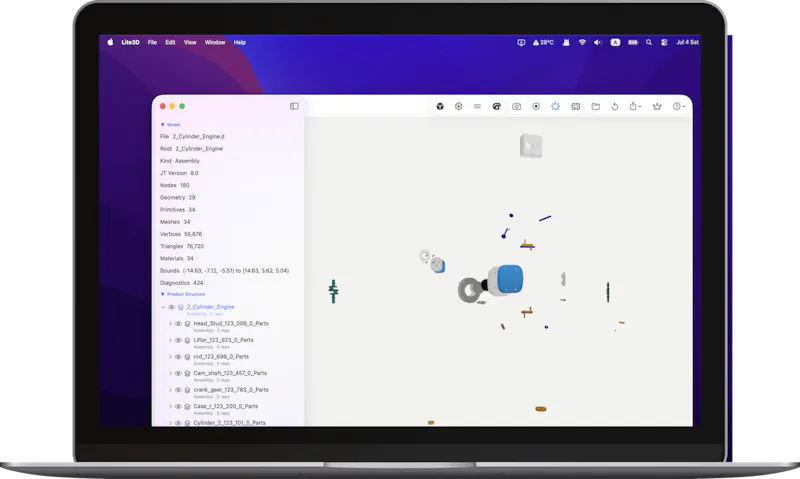Viewport: 800px width, 479px height.
Task: Toggle visibility of Case_r_123_200_0_Parts
Action: click(x=179, y=407)
